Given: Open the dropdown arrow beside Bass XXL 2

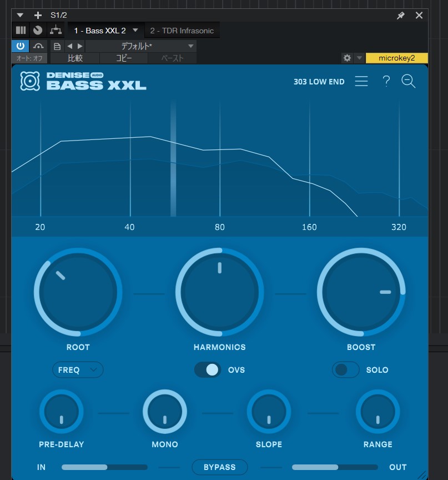Looking at the screenshot, I should coord(135,31).
